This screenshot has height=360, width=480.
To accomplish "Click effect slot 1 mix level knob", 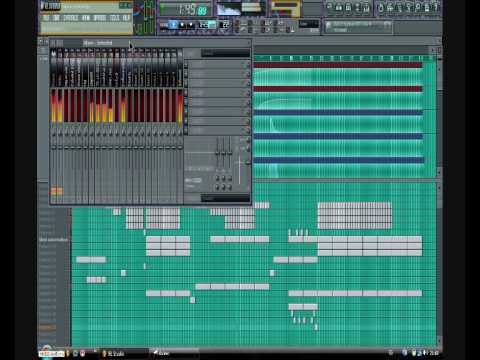I will [x=248, y=65].
